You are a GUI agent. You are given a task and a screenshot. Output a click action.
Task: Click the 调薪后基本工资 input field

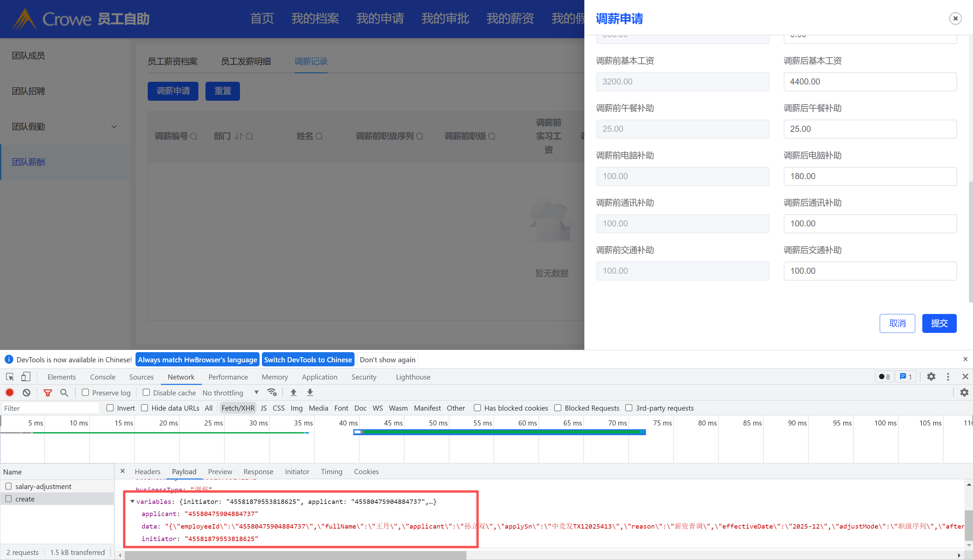870,81
